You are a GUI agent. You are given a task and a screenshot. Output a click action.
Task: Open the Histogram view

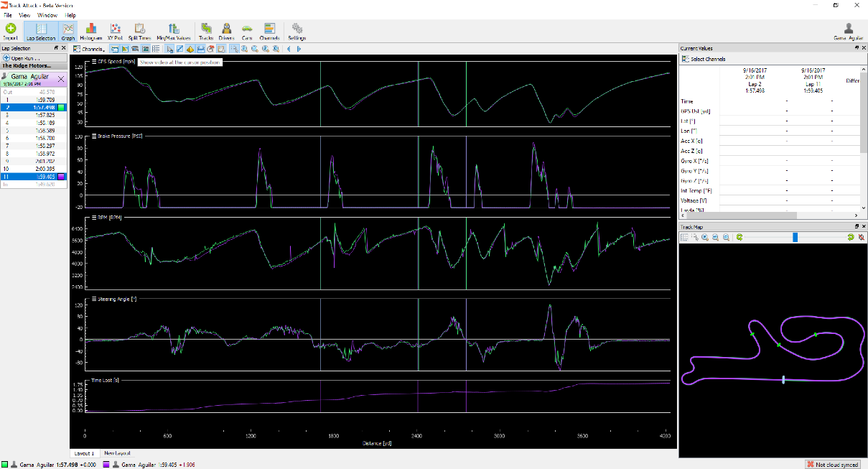tap(91, 30)
